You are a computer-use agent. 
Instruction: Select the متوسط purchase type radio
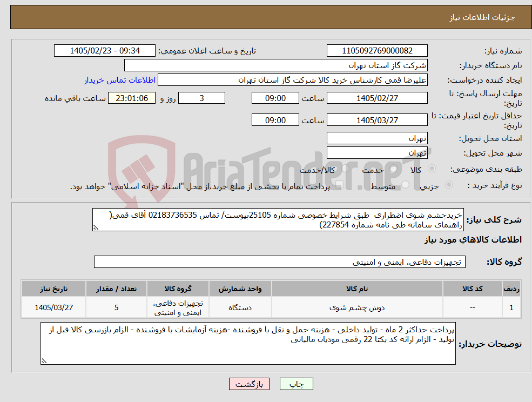[x=406, y=185]
